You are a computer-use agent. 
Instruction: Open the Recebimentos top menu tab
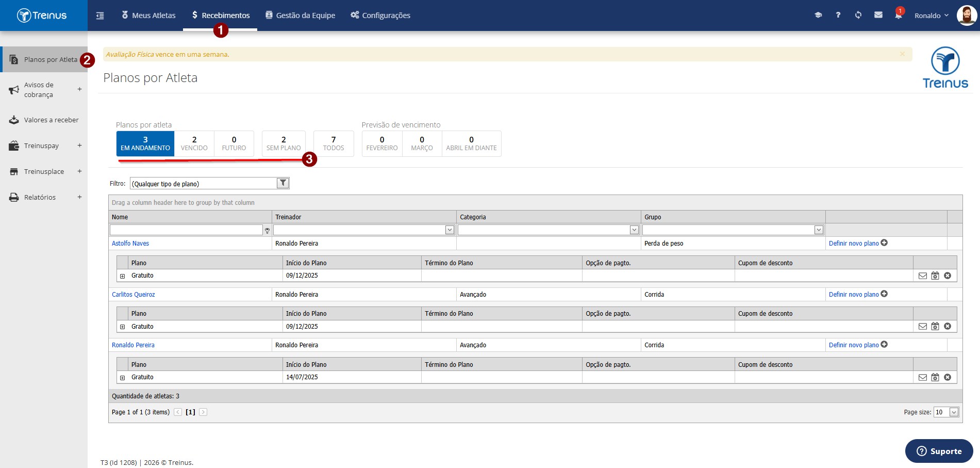coord(220,15)
